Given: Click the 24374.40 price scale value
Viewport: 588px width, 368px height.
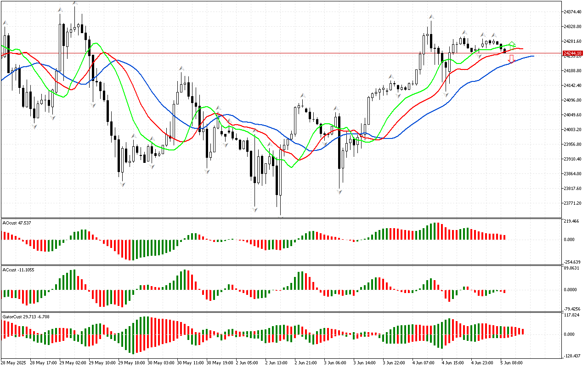Looking at the screenshot, I should (x=572, y=11).
